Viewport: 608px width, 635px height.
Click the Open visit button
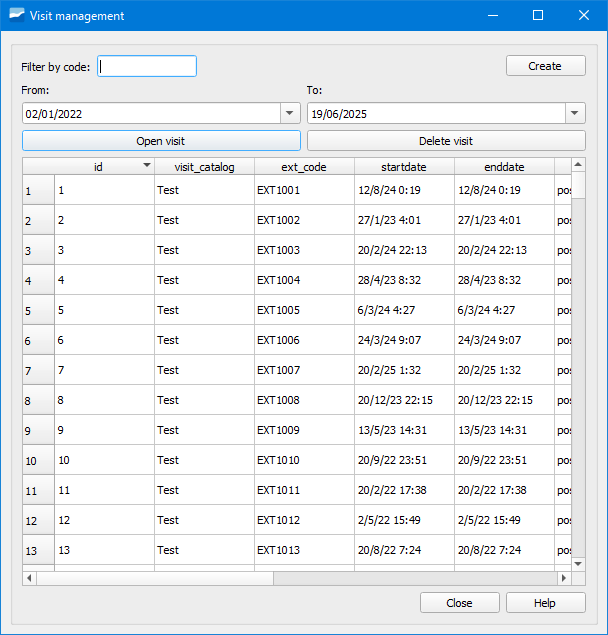click(161, 141)
